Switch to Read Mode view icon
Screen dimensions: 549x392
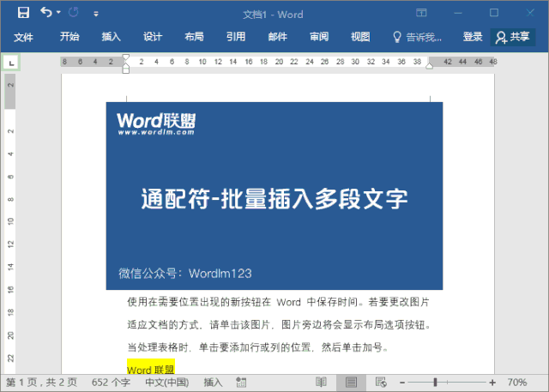click(x=321, y=383)
